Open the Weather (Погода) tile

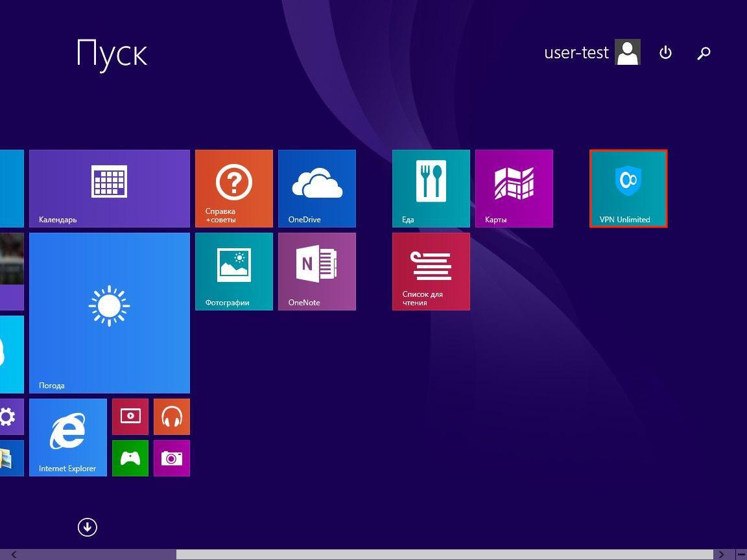click(x=109, y=313)
